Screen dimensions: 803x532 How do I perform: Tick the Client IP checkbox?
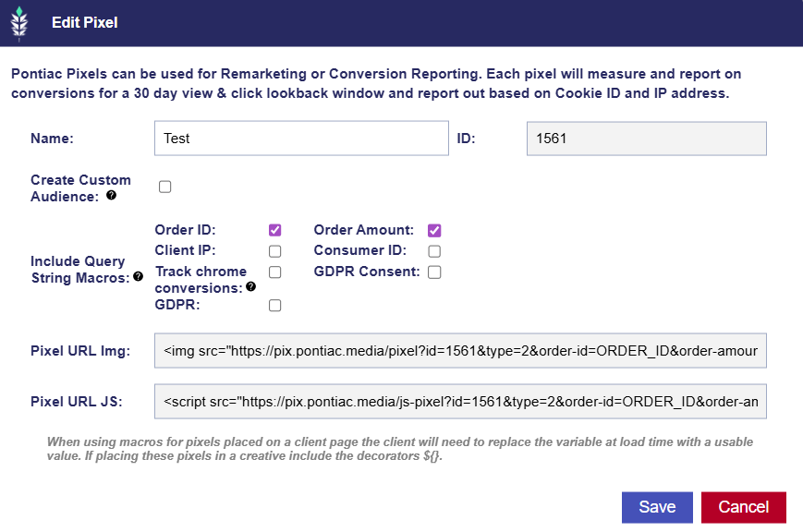pyautogui.click(x=274, y=251)
